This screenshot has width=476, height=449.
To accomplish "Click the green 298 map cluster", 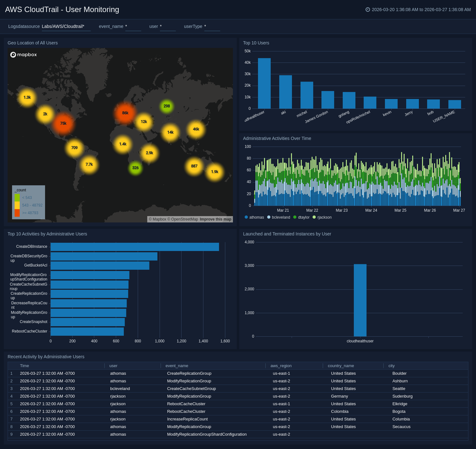I will point(167,106).
